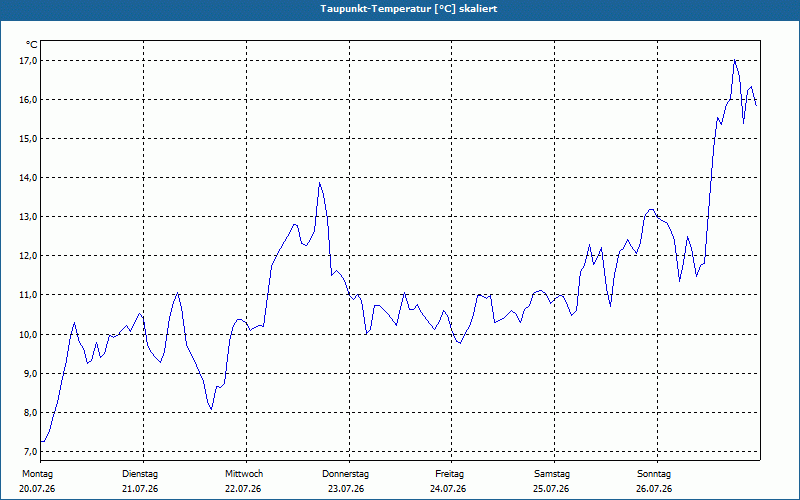Image resolution: width=800 pixels, height=500 pixels.
Task: Click the date 21.07.26
Action: 140,489
